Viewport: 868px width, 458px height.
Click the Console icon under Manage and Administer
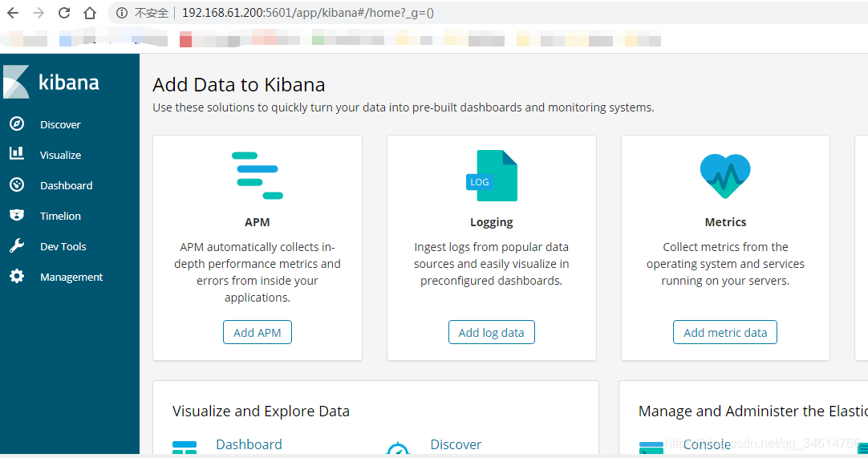point(651,448)
